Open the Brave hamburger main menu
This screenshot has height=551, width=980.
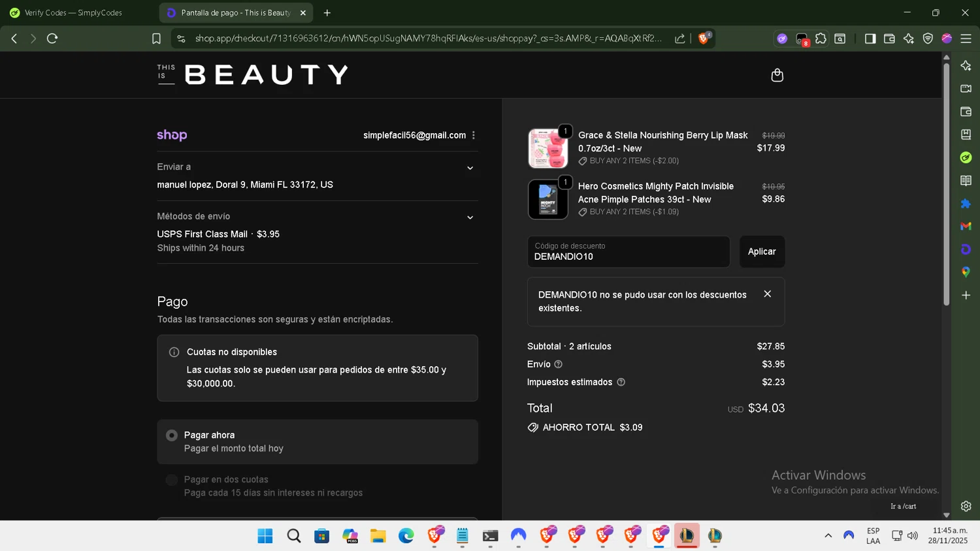click(x=966, y=39)
